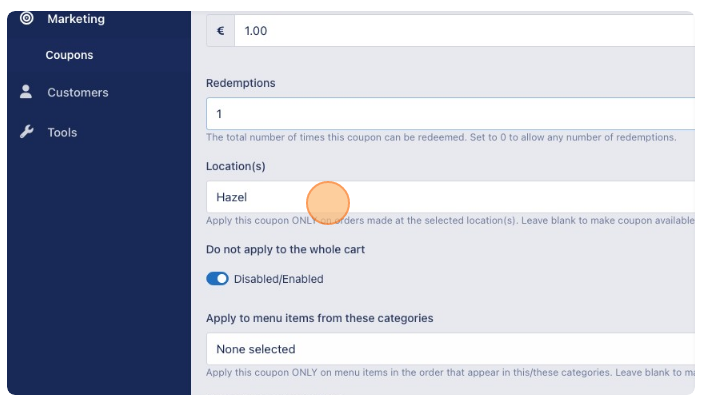
Task: Click the Redemptions field label
Action: (241, 83)
